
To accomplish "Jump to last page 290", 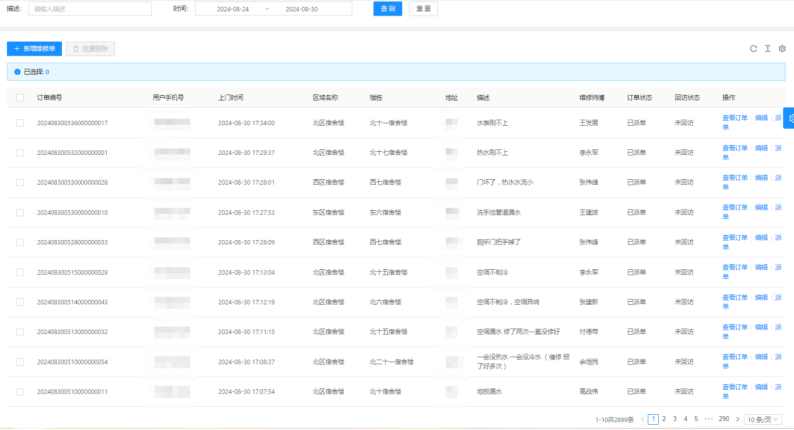I will 723,419.
